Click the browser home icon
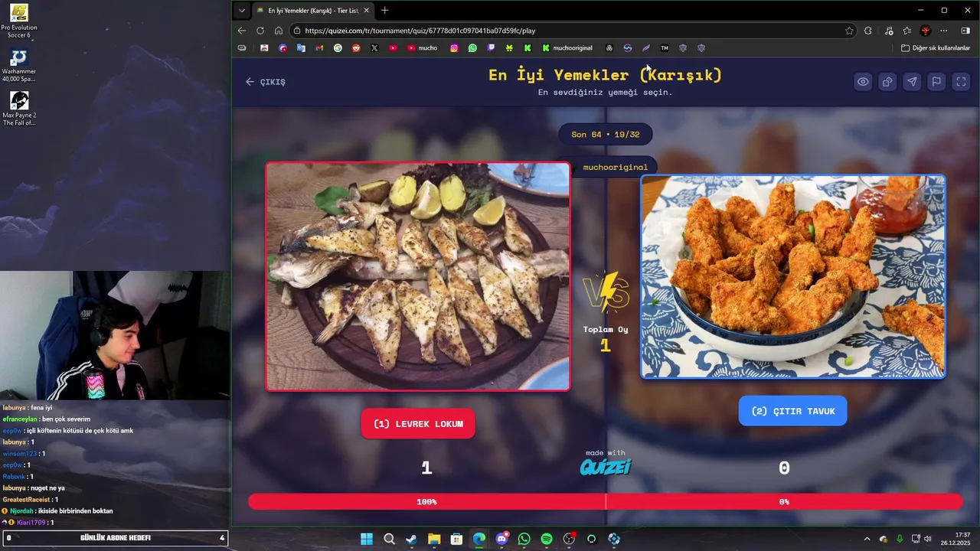 tap(279, 31)
